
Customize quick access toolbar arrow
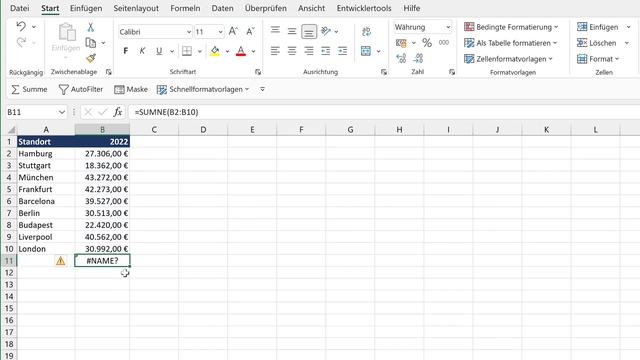262,89
